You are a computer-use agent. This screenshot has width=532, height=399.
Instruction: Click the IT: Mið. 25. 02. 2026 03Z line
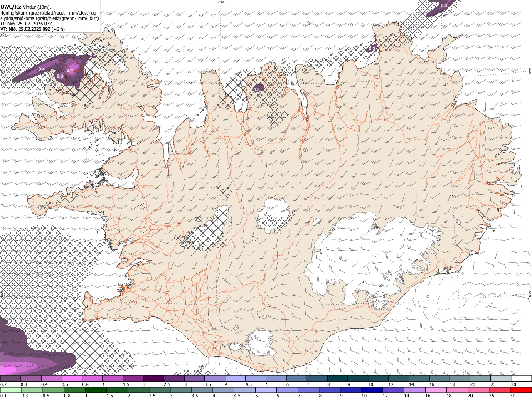[x=26, y=24]
